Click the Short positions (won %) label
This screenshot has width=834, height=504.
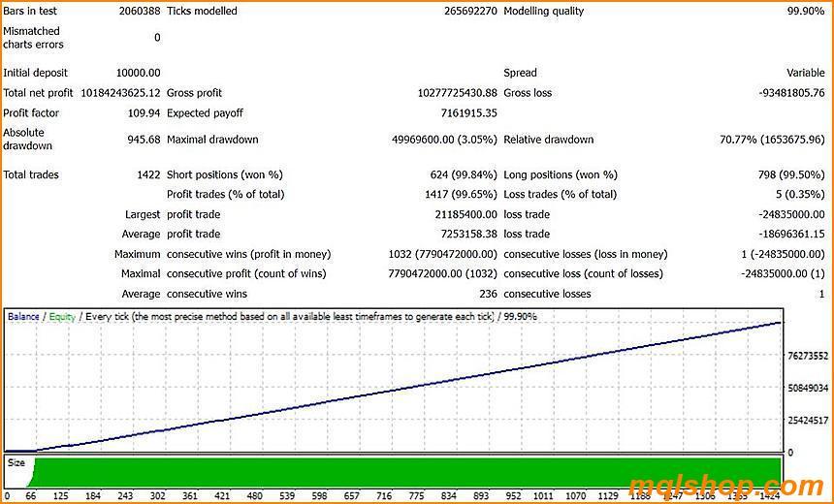tap(224, 174)
